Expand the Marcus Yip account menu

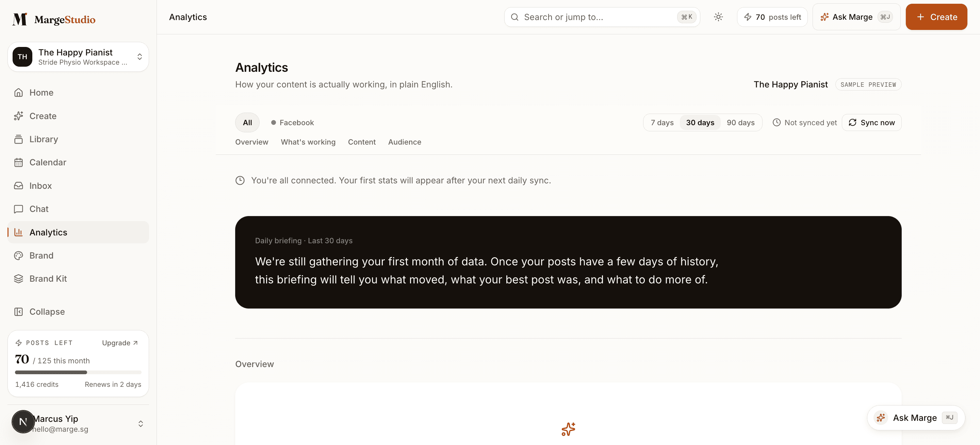click(141, 424)
